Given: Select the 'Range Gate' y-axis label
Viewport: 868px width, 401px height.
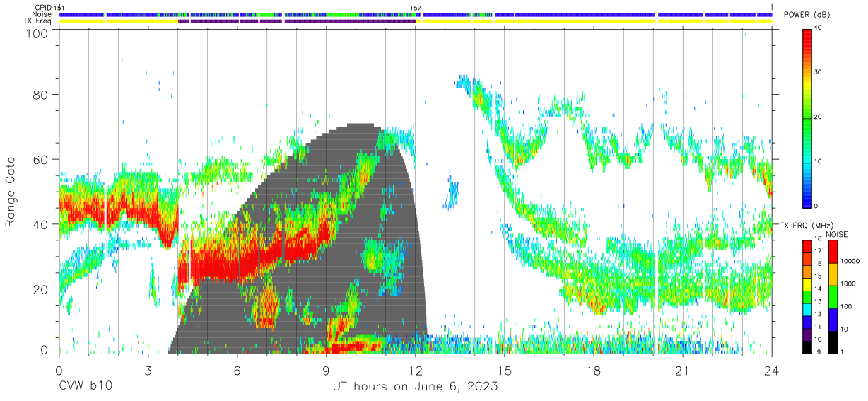Looking at the screenshot, I should tap(11, 192).
